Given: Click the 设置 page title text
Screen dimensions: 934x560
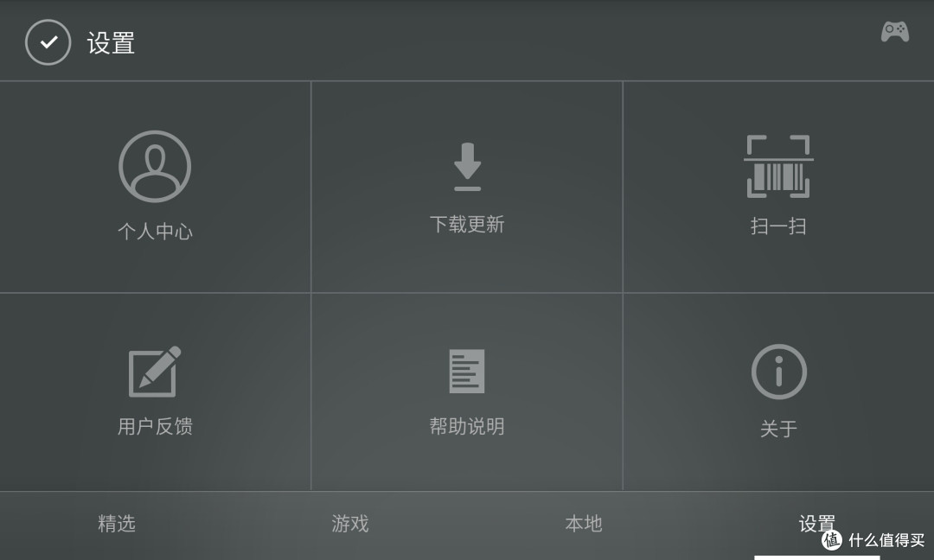Looking at the screenshot, I should tap(111, 43).
